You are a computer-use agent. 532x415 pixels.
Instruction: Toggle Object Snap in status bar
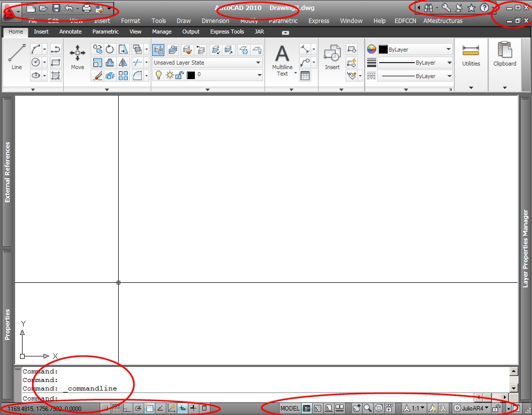click(x=149, y=408)
